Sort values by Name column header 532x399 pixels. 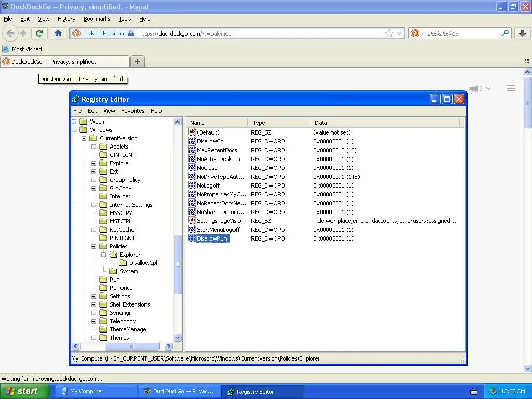coord(217,123)
